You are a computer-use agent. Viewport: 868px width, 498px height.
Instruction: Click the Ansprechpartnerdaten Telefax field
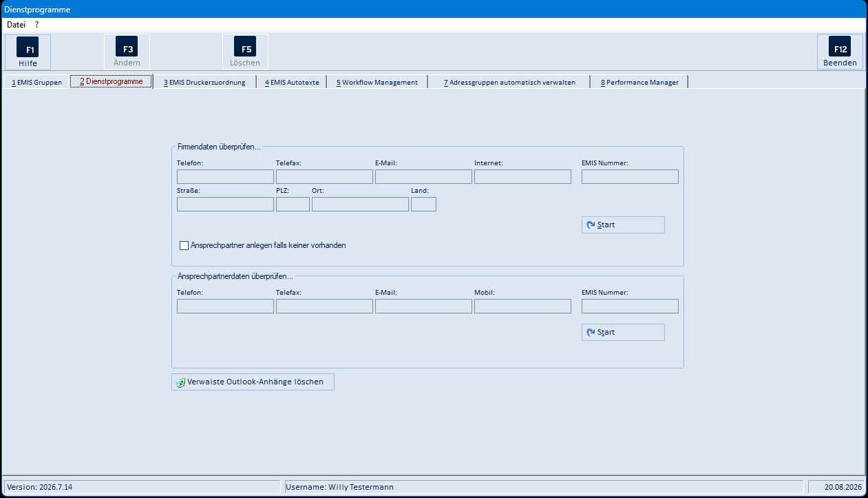[x=324, y=307]
